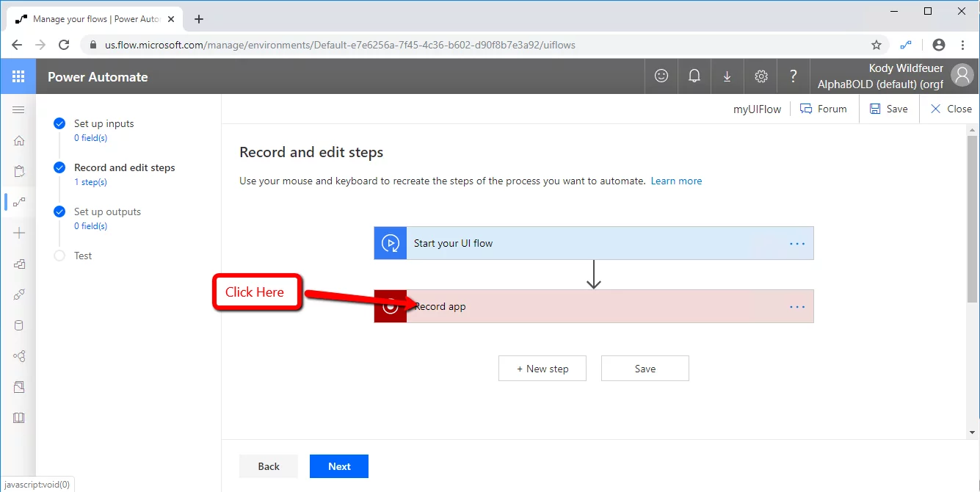Click the browser address bar URL
This screenshot has width=980, height=492.
(340, 45)
